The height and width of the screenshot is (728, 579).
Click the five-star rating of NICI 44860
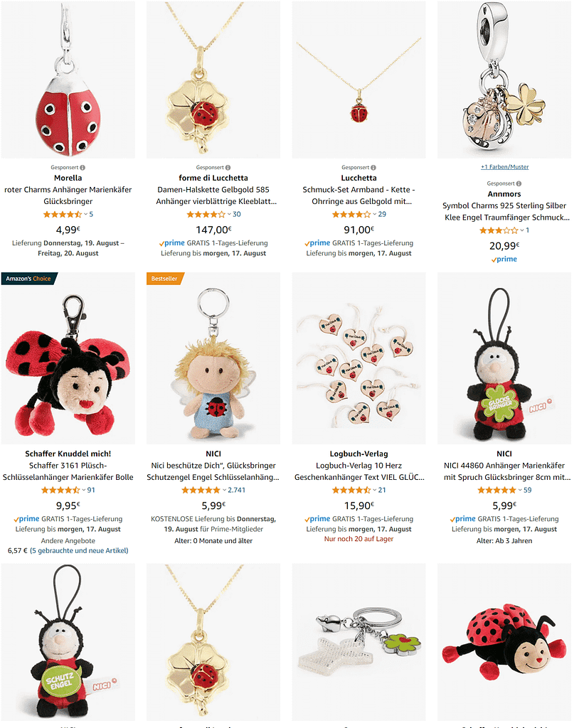(x=496, y=490)
